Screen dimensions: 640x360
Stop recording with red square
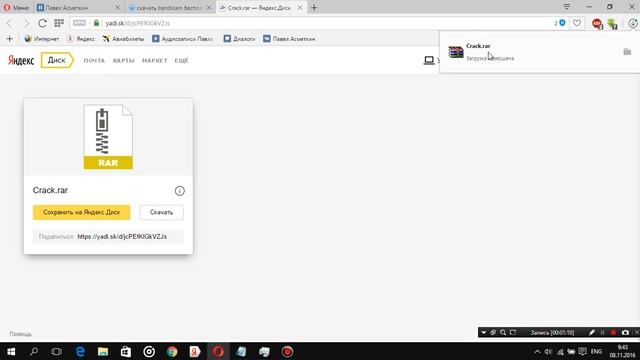click(613, 333)
